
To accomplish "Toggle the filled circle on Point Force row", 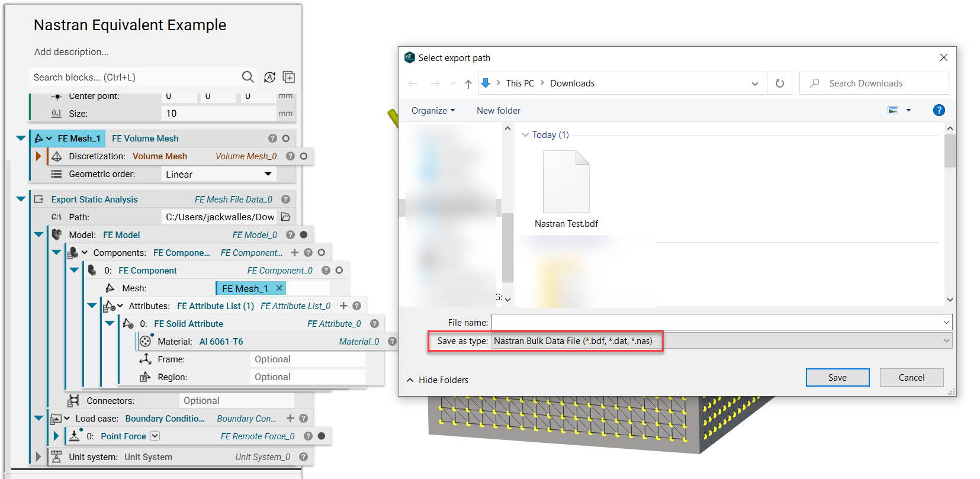I will [322, 436].
